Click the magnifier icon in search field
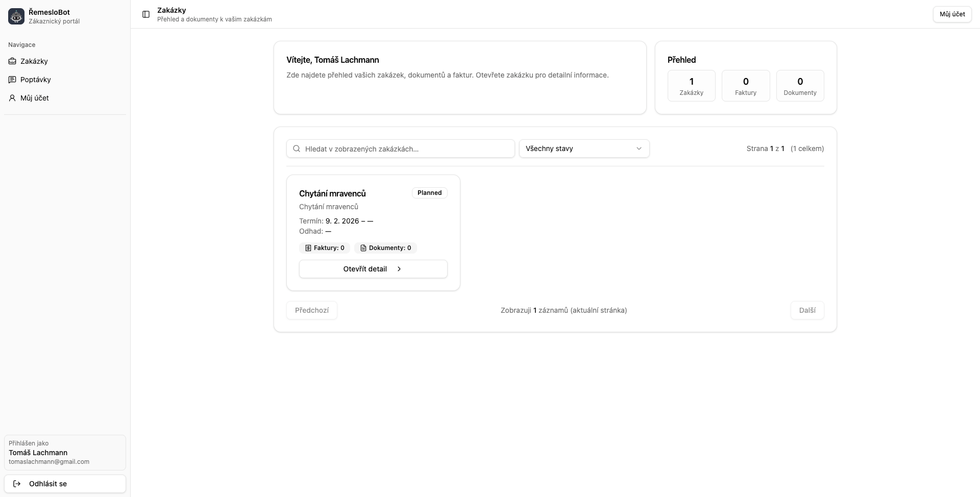 [x=297, y=149]
